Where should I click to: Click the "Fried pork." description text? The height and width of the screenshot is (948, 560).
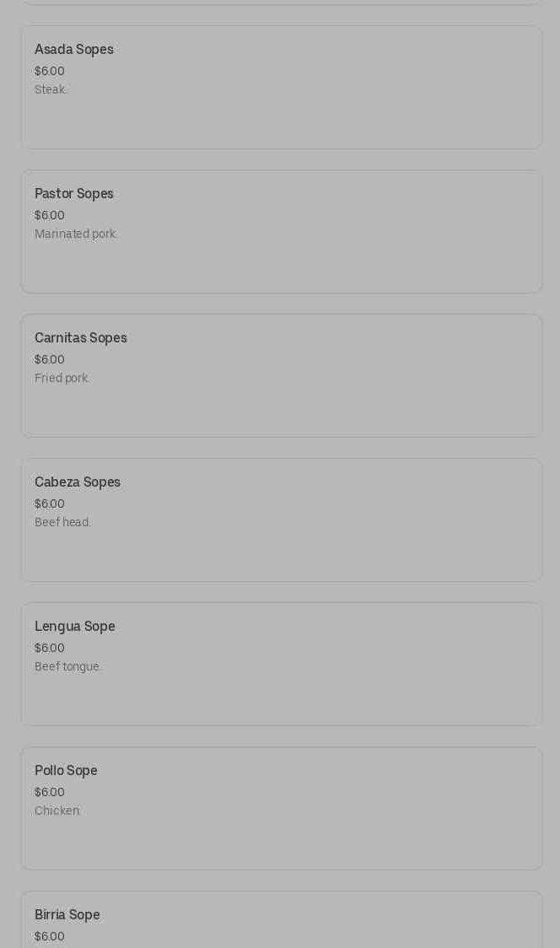click(x=62, y=378)
